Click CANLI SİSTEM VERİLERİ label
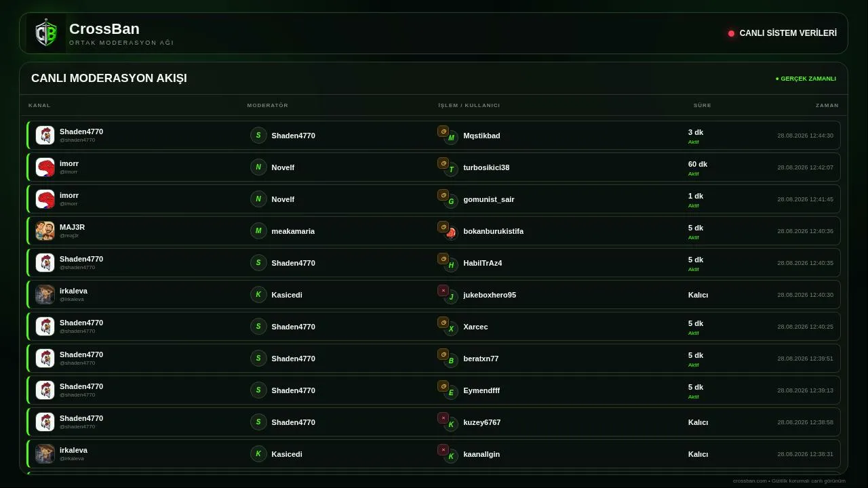868x488 pixels. [x=788, y=33]
